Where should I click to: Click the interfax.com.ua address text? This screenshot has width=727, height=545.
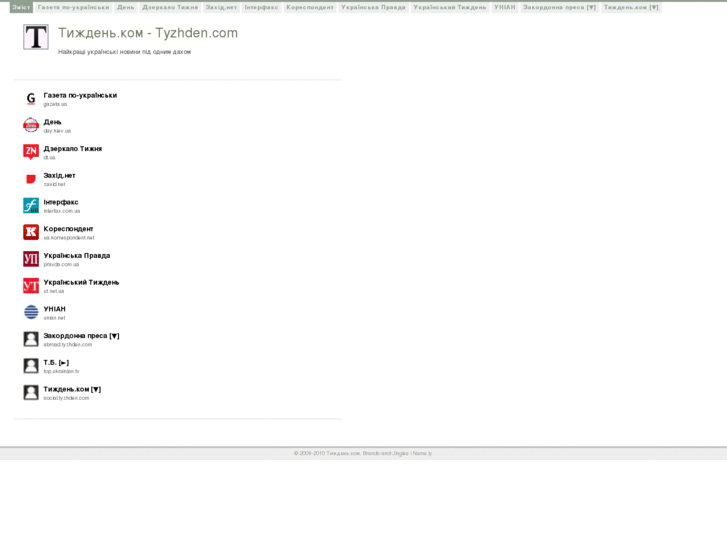(62, 211)
